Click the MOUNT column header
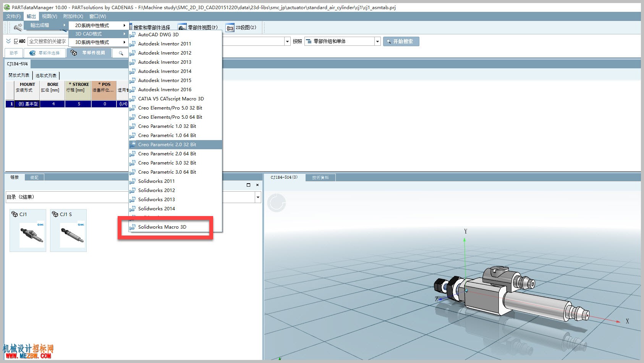 coord(27,90)
